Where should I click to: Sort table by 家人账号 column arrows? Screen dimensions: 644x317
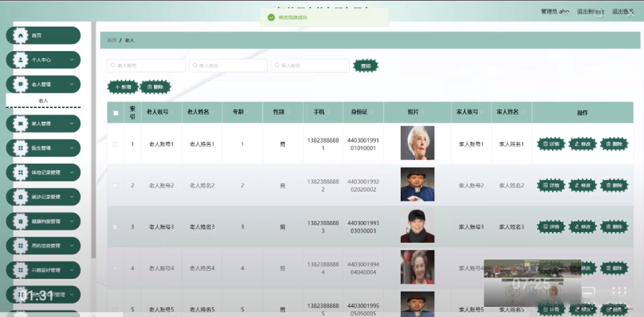click(x=482, y=112)
